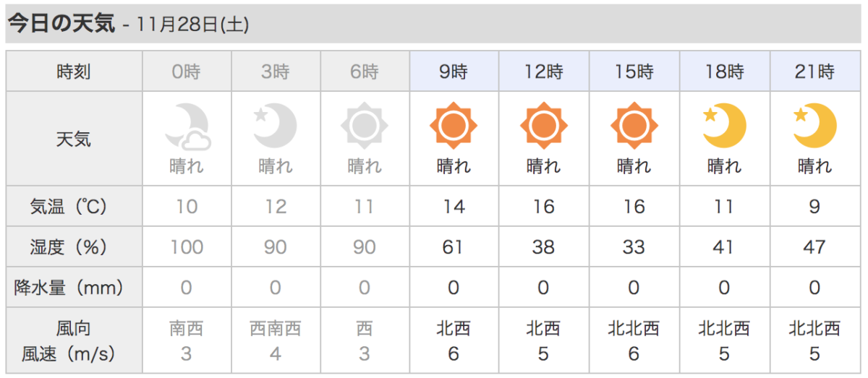
Task: Click the orange sun icon at 9時
Action: 454,126
